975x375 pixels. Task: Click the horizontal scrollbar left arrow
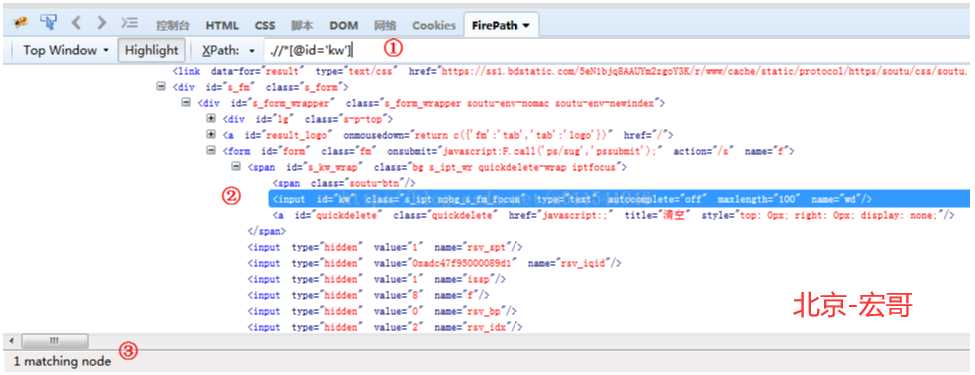click(12, 341)
